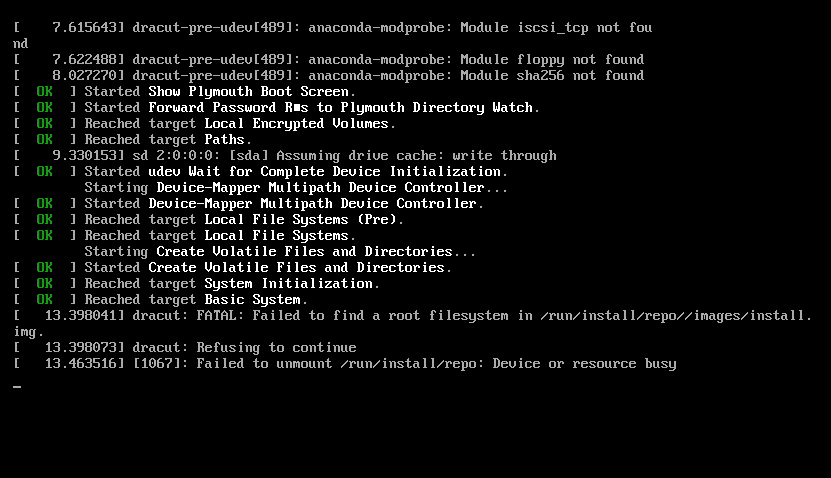The image size is (831, 478).
Task: Click the "Reached target Paths" line
Action: click(x=165, y=140)
